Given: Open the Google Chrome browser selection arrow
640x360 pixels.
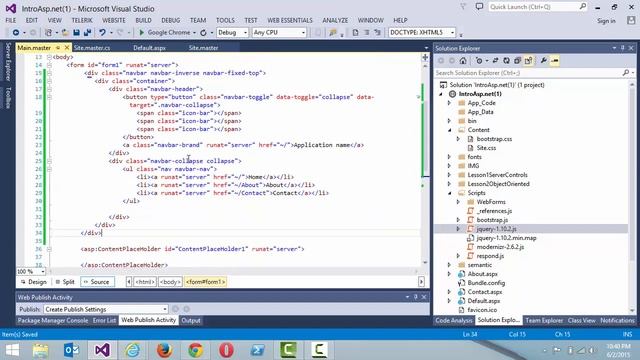Looking at the screenshot, I should click(194, 32).
